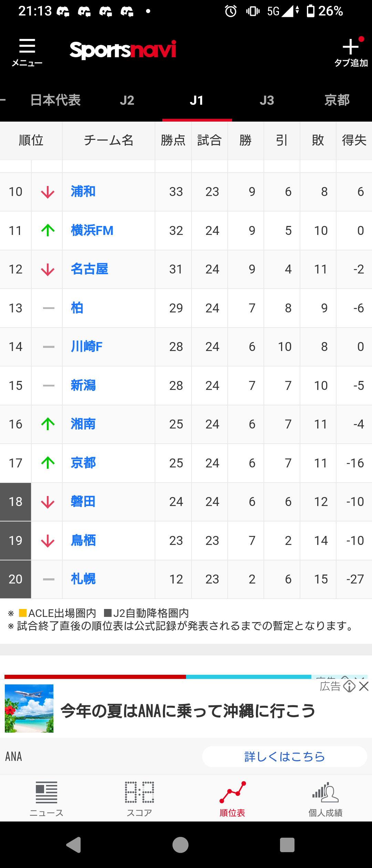The width and height of the screenshot is (372, 868).
Task: Open the 浦和 team link
Action: click(83, 192)
